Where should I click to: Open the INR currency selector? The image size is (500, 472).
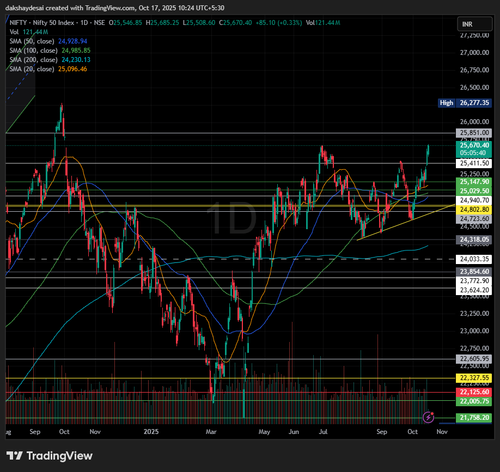(x=475, y=24)
